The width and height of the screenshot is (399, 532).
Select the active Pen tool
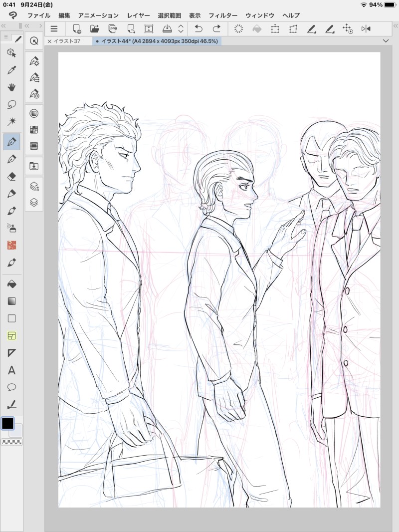(x=11, y=141)
